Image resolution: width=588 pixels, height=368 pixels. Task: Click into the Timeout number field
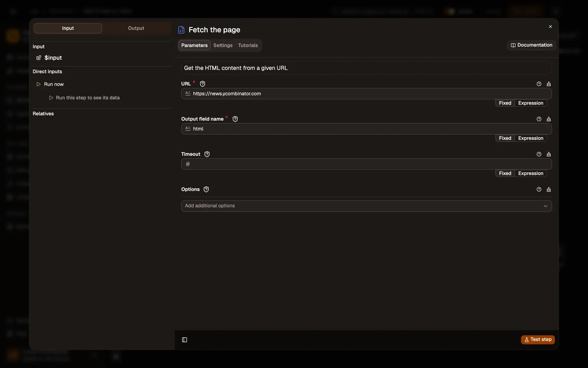[366, 164]
